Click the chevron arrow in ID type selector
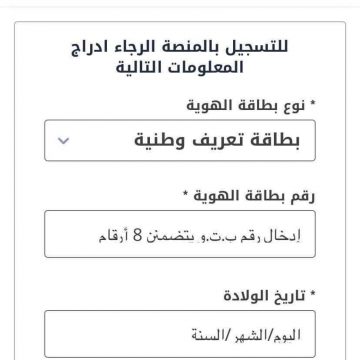The image size is (360, 360). (x=63, y=141)
